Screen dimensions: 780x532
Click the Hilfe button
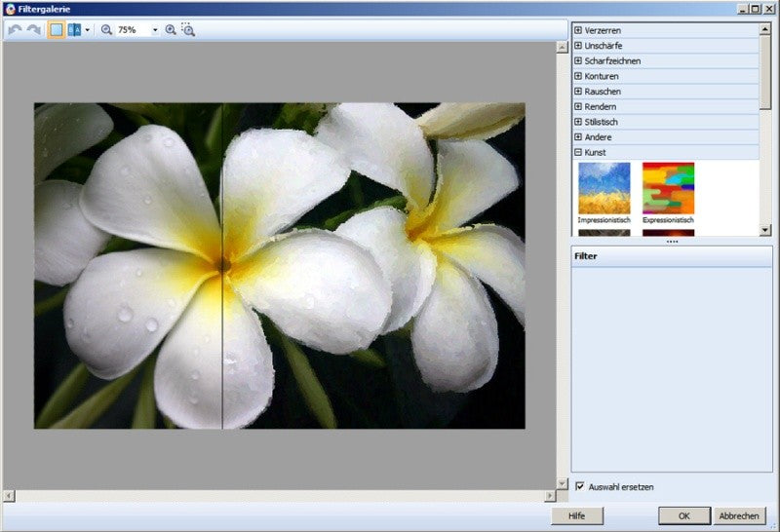point(577,516)
